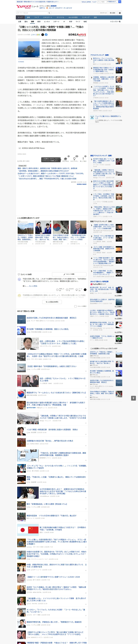Click the web search field in top header
This screenshot has height=644, width=138.
108,2
